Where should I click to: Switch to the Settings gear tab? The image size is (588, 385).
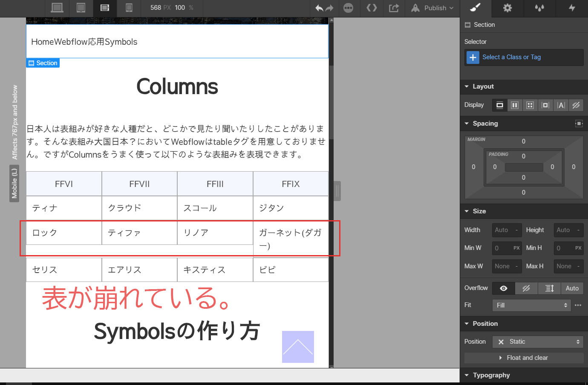(x=507, y=8)
